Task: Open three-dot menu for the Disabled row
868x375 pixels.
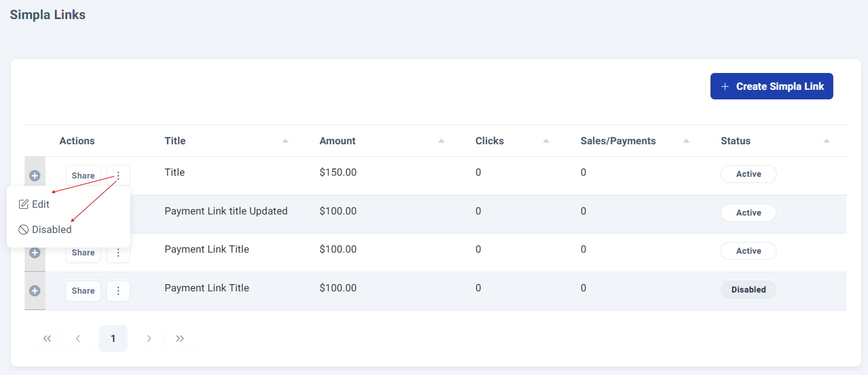Action: coord(118,291)
